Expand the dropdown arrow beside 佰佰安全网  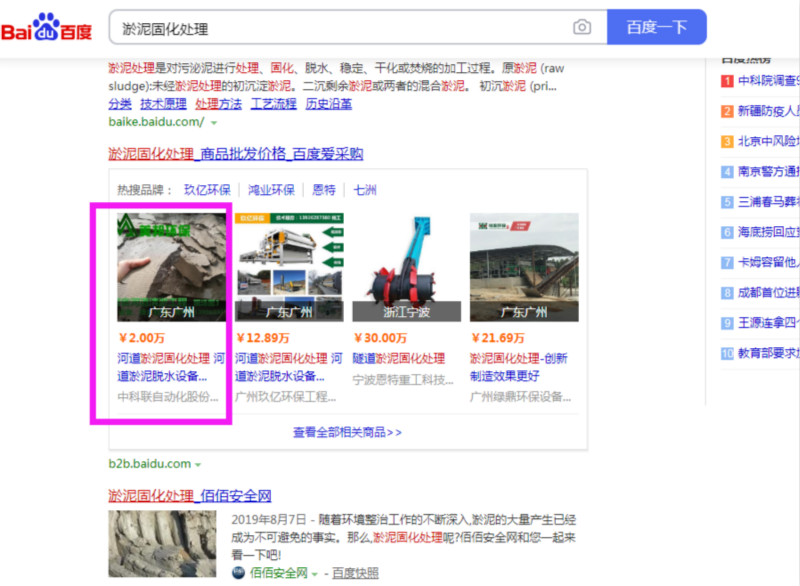tap(314, 574)
